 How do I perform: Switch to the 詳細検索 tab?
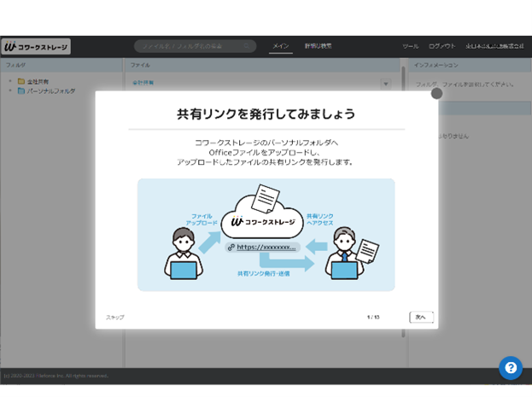(x=318, y=46)
